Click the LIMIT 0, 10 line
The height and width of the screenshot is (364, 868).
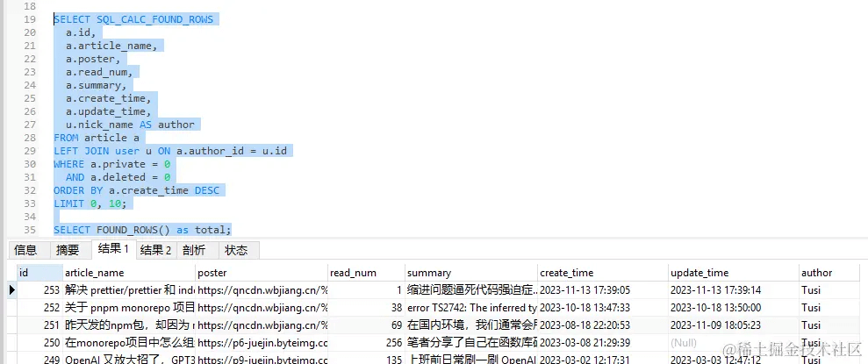click(90, 203)
